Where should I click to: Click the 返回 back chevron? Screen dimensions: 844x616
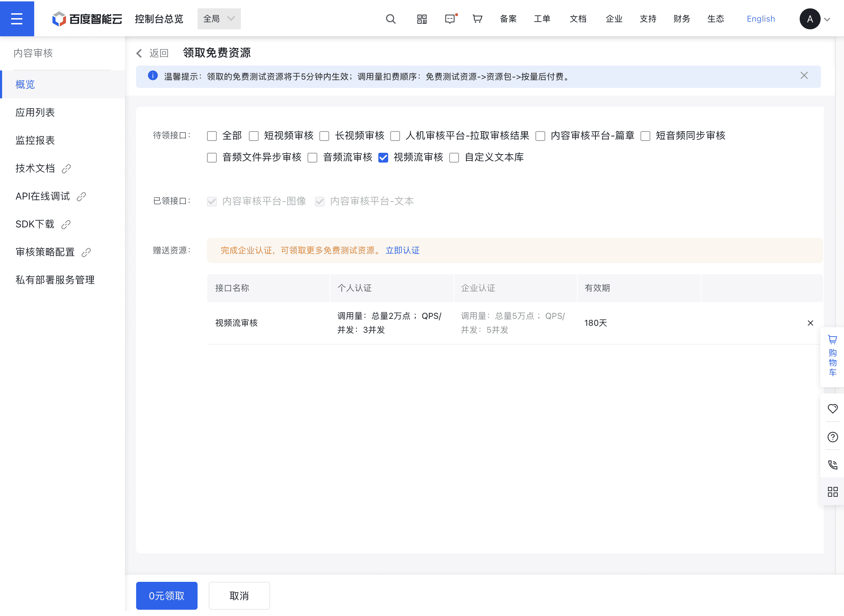pos(140,53)
